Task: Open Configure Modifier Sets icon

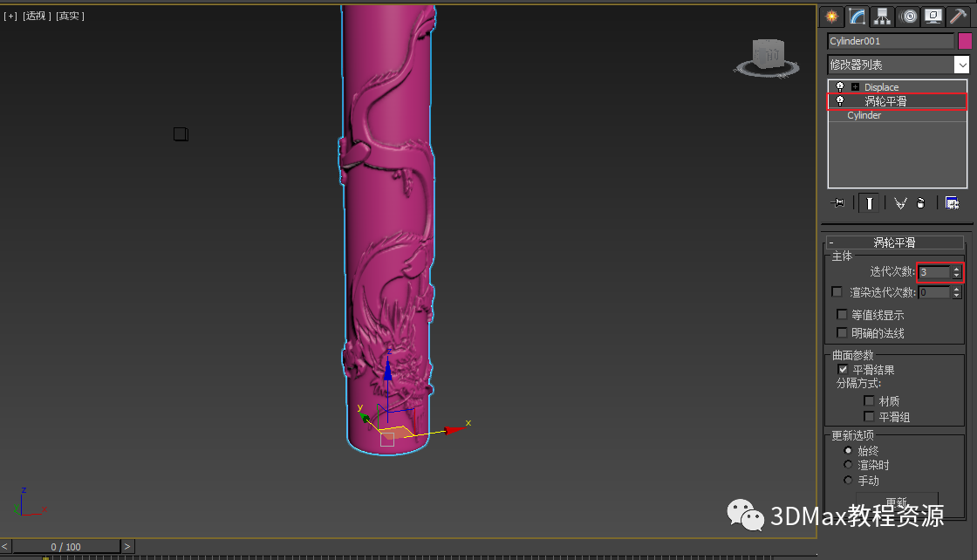Action: 952,203
